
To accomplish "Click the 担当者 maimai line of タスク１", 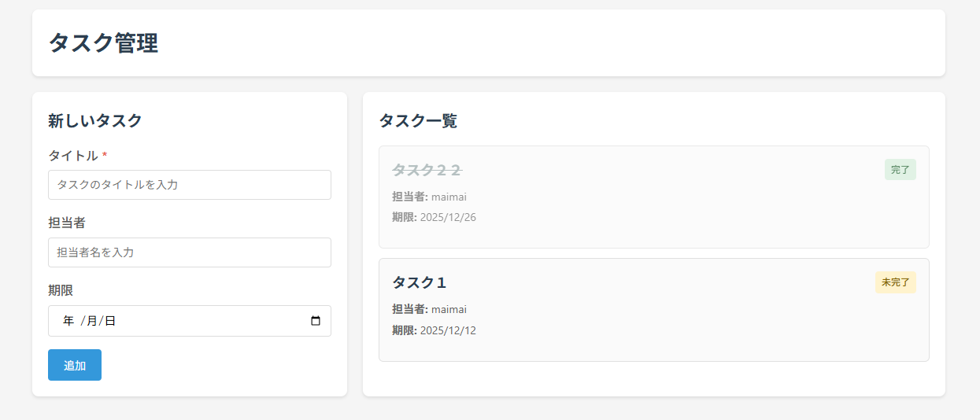I will (x=429, y=309).
